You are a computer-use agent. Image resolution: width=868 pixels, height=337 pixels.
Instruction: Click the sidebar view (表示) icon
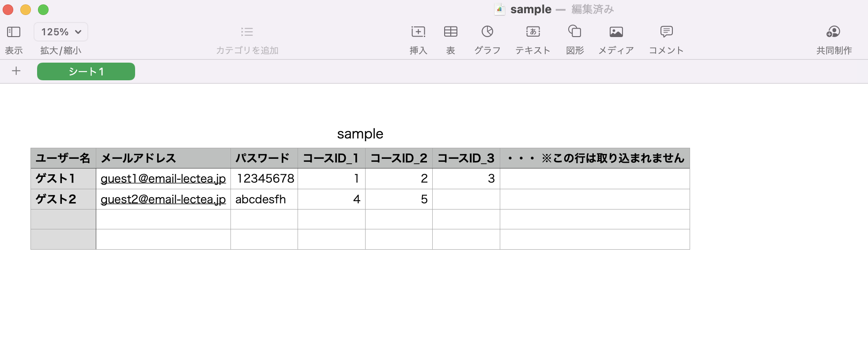click(x=14, y=32)
